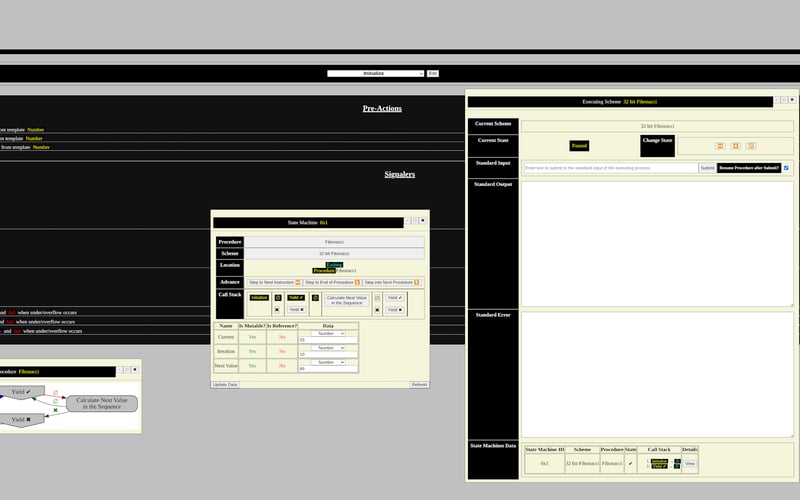This screenshot has height=500, width=800.
Task: Toggle Resume Procedure after Submit checkbox
Action: [786, 168]
